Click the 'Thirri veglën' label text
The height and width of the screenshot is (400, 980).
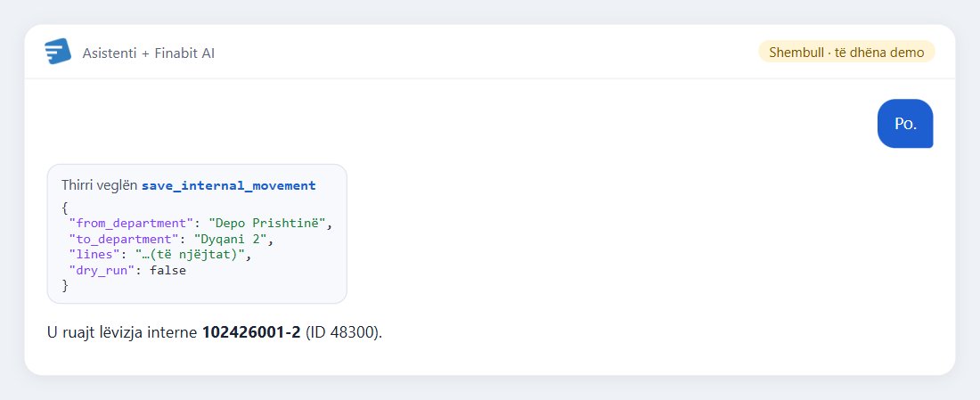point(100,185)
